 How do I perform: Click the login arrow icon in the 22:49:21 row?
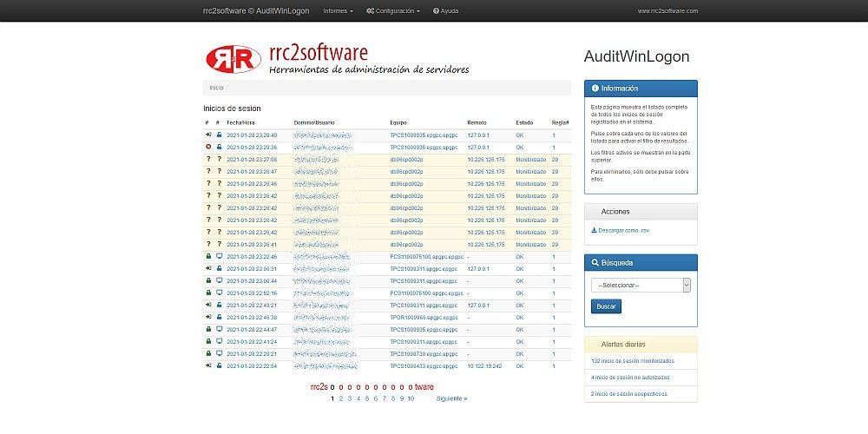click(208, 305)
